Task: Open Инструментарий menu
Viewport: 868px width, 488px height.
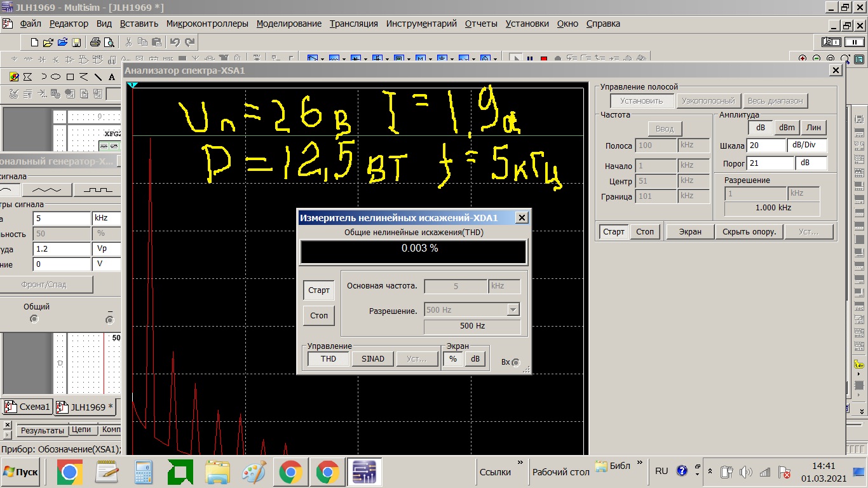Action: [x=421, y=24]
